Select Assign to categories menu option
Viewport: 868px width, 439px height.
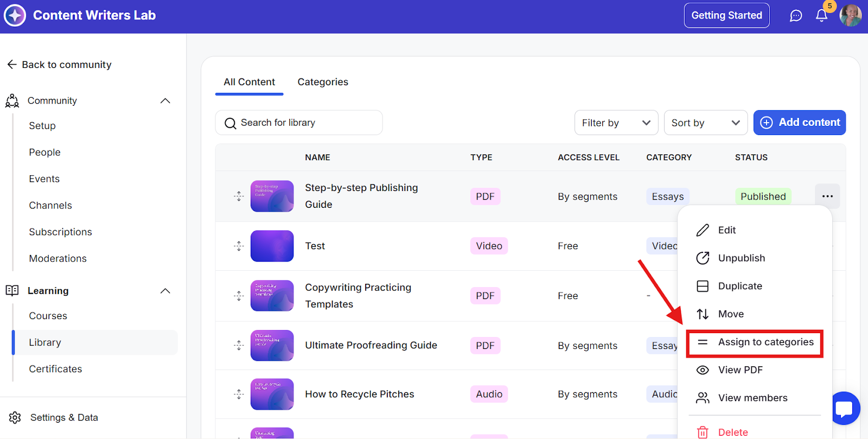click(765, 342)
